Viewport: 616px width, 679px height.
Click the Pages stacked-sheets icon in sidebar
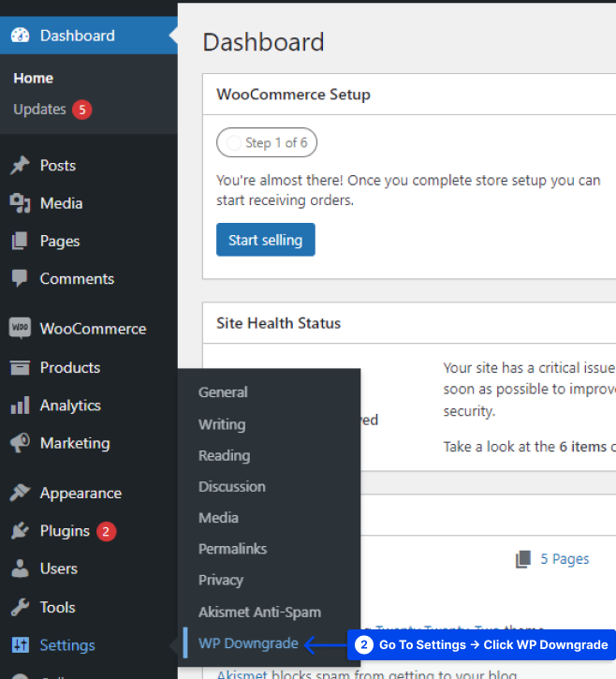(x=20, y=241)
